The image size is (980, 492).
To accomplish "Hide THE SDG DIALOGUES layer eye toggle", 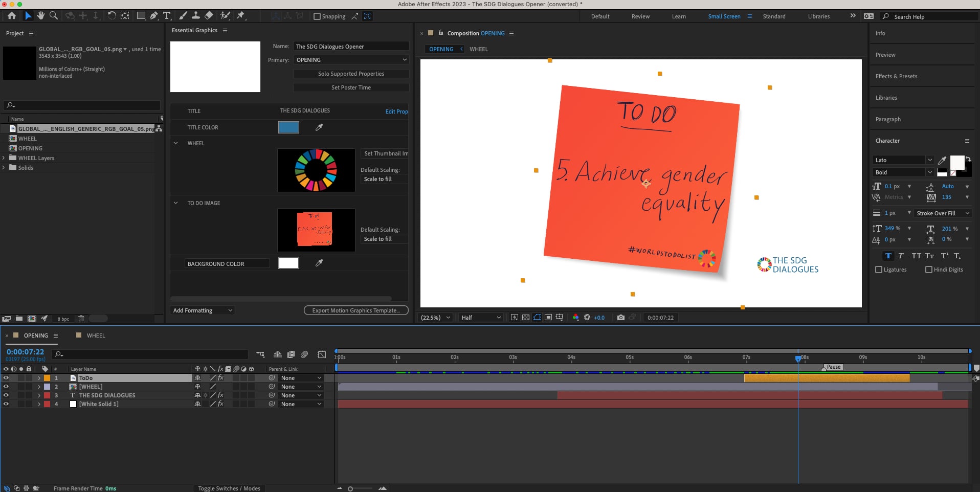I will (6, 395).
